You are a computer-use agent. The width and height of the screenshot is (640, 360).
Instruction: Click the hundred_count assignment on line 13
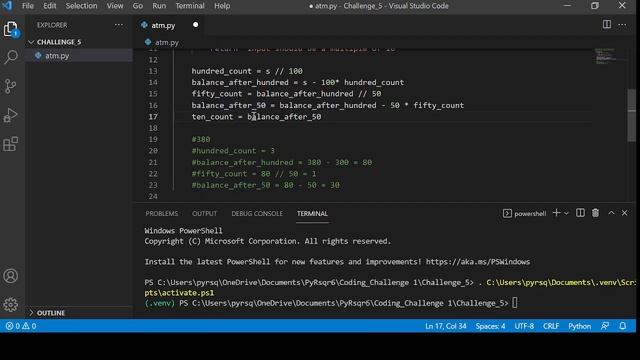pos(247,71)
